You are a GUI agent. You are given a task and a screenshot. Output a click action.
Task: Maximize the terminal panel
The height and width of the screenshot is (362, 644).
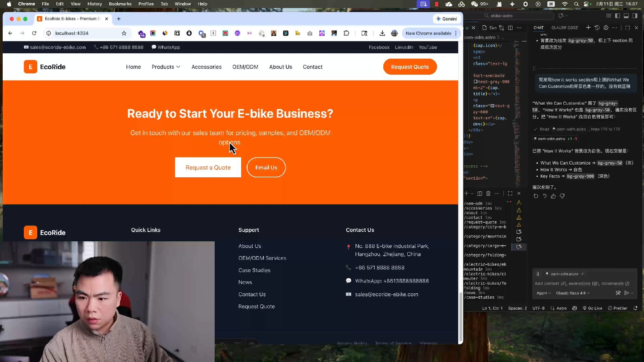[510, 193]
